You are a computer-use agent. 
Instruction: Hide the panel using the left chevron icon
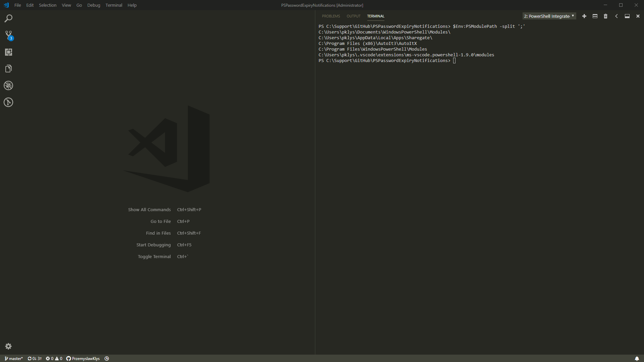click(x=616, y=16)
